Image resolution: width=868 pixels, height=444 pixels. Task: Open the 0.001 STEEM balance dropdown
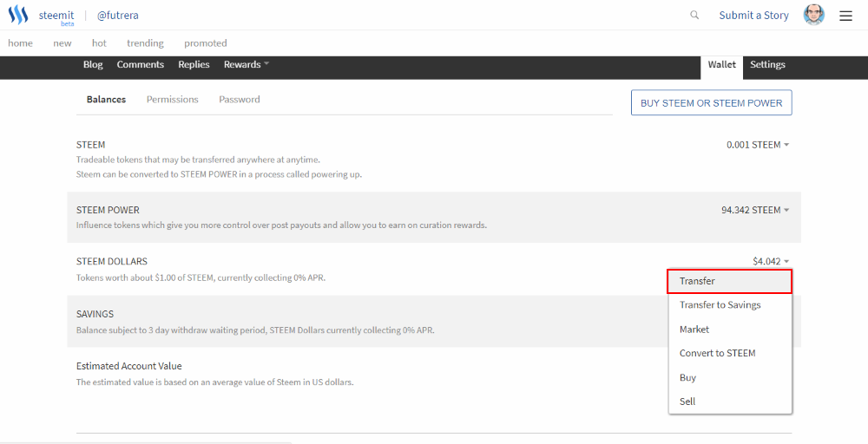point(758,145)
